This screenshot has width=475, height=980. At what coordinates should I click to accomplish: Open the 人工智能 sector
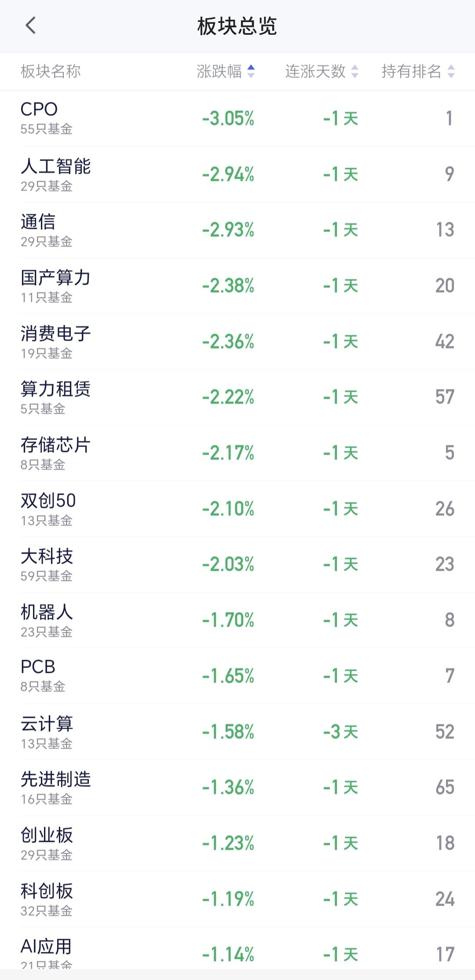(237, 174)
